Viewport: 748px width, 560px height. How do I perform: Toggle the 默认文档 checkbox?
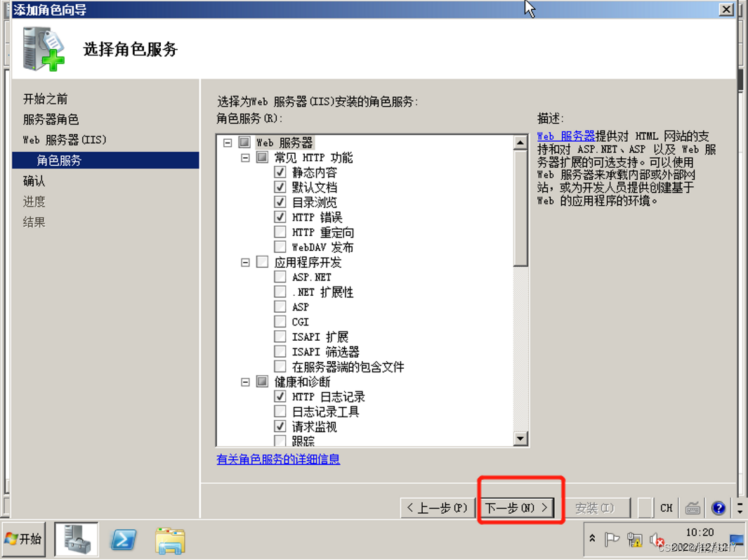(280, 187)
